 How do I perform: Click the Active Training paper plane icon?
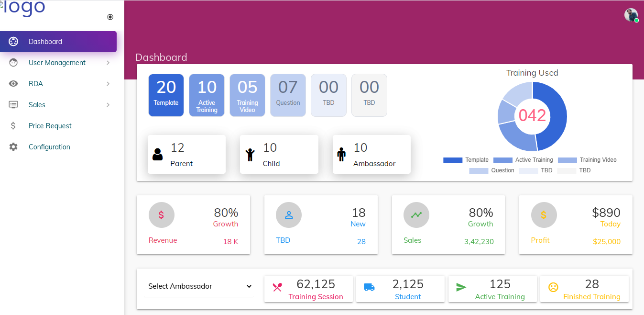461,287
